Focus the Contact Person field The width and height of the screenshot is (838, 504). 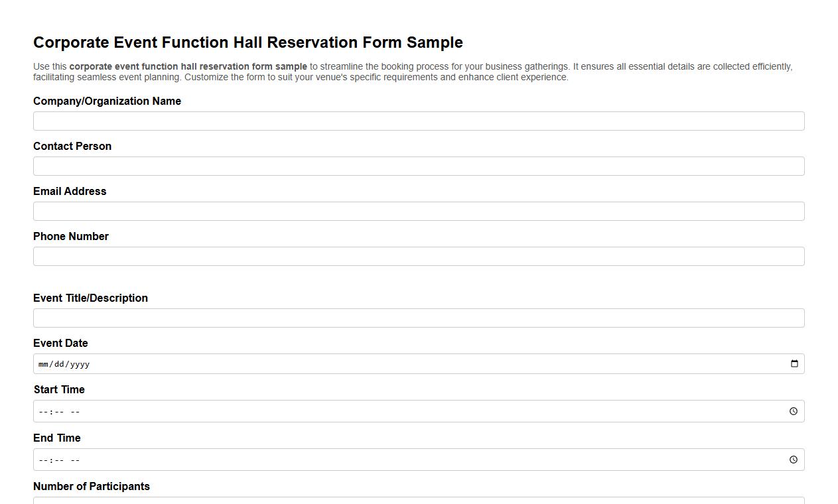click(x=419, y=166)
